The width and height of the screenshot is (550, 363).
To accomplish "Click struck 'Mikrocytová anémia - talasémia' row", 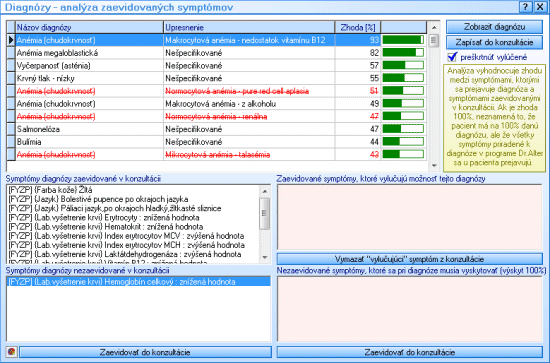I will point(216,154).
